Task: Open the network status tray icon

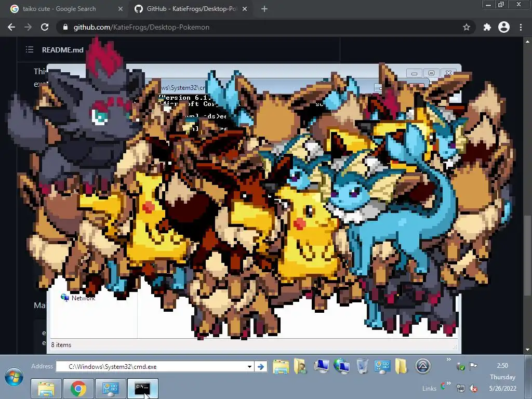Action: coord(460,388)
